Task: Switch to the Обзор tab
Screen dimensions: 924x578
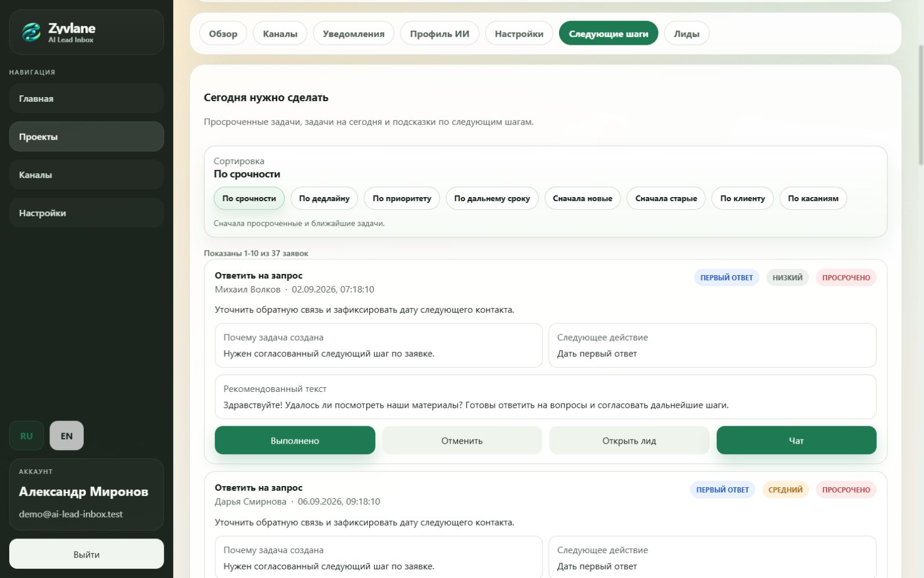Action: click(223, 33)
